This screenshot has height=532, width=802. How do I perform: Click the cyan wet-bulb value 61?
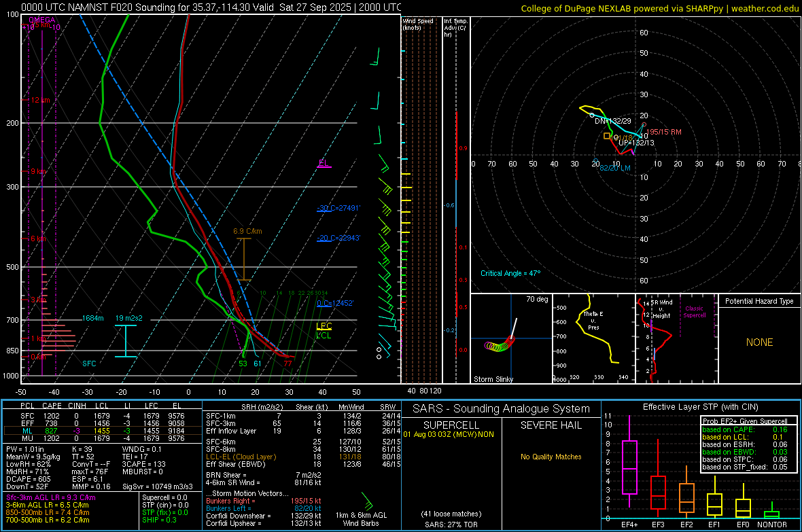(258, 363)
